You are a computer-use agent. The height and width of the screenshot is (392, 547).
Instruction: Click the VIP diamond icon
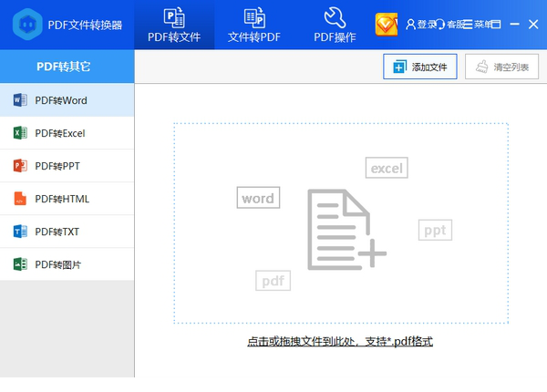pyautogui.click(x=387, y=24)
